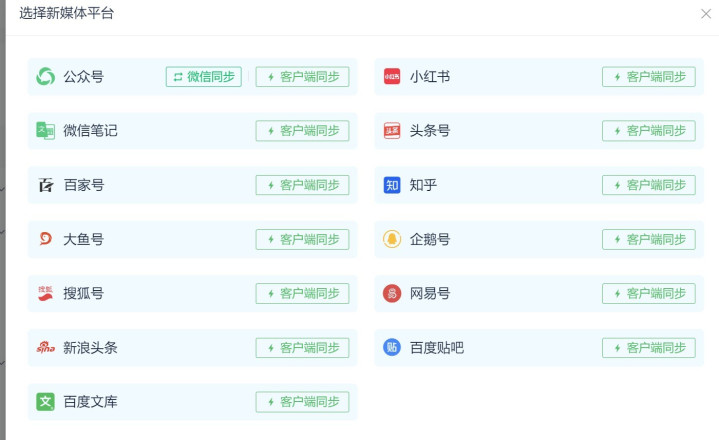Image resolution: width=719 pixels, height=440 pixels.
Task: Click the 选择新媒体平台 dialog title
Action: tap(66, 13)
